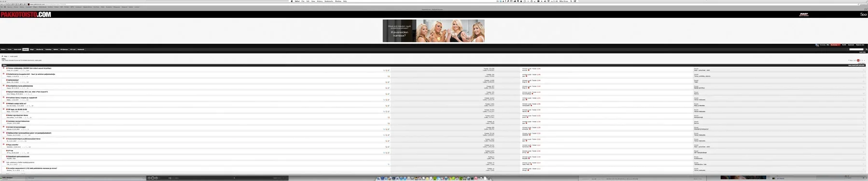This screenshot has width=868, height=181.
Task: Click the Wi-Fi status icon in menu bar
Action: click(548, 1)
